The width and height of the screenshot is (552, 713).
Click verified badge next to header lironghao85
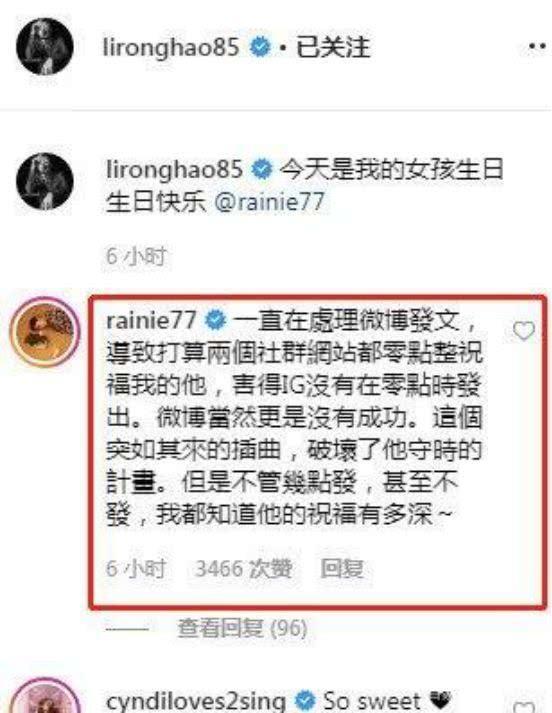261,47
